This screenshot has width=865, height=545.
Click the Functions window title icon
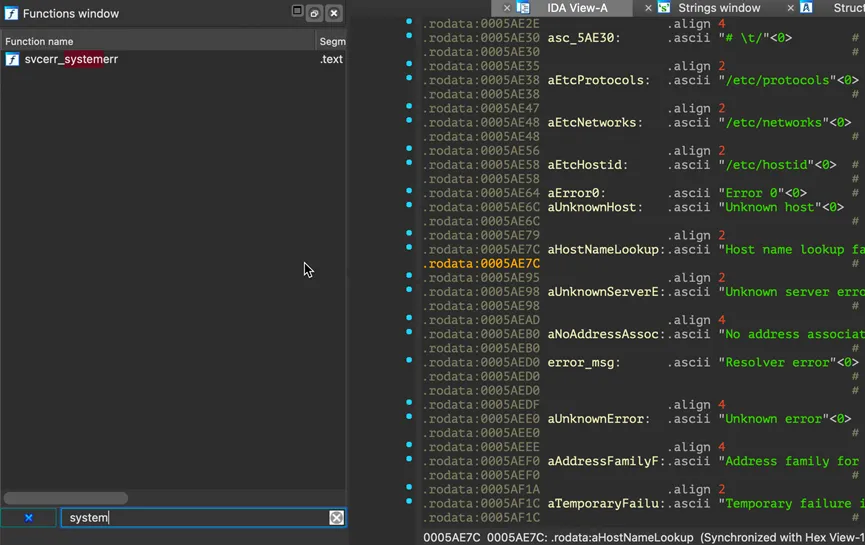11,13
